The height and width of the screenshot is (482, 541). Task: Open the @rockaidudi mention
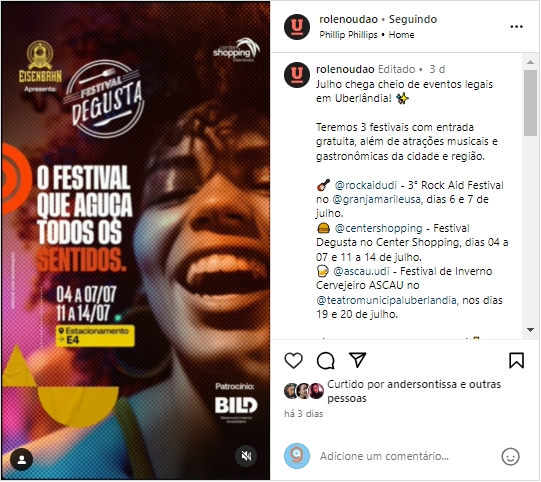(x=366, y=186)
